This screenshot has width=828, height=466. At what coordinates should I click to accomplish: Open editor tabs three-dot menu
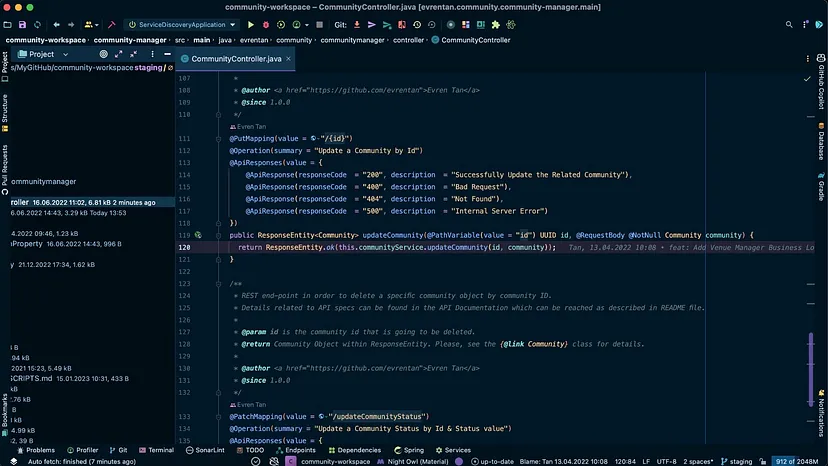click(x=807, y=59)
